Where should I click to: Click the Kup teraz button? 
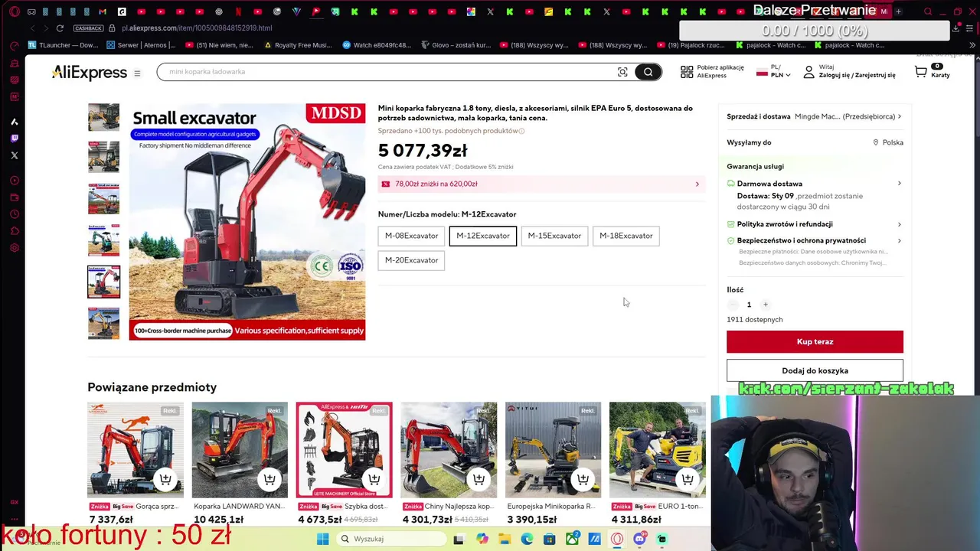(815, 342)
